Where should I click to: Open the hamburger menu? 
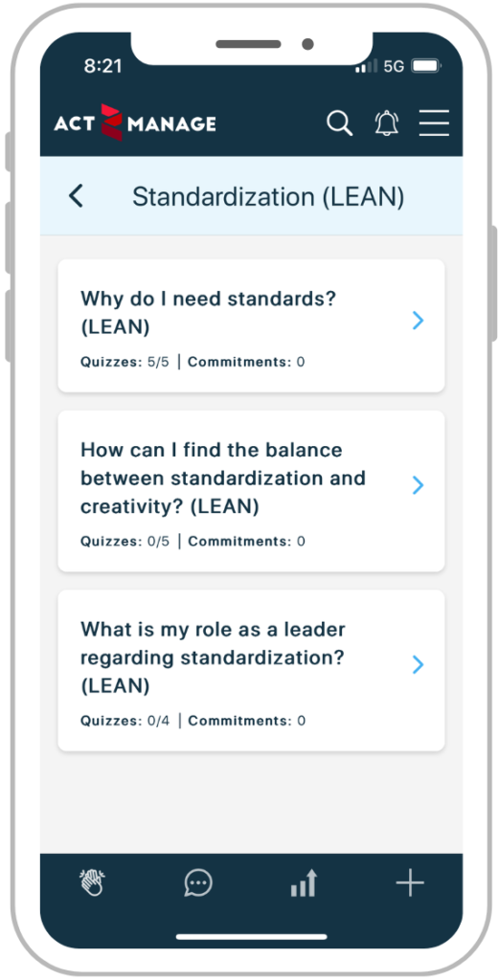point(434,122)
